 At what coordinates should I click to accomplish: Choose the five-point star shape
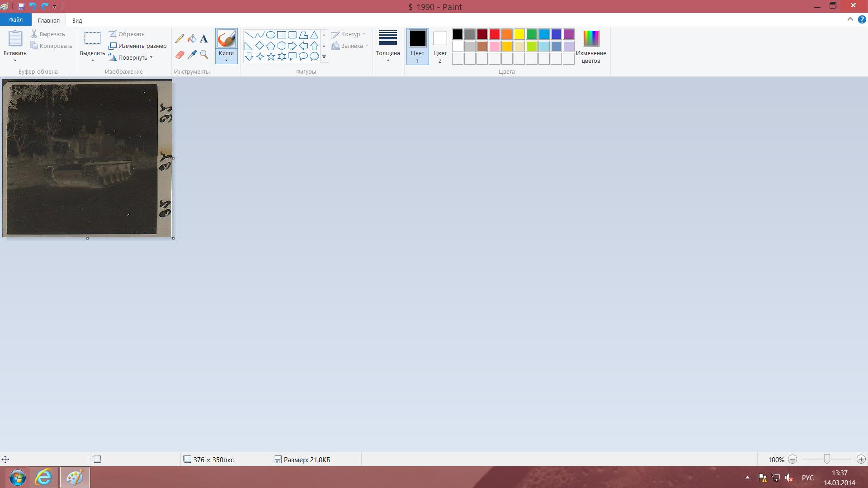[x=271, y=56]
